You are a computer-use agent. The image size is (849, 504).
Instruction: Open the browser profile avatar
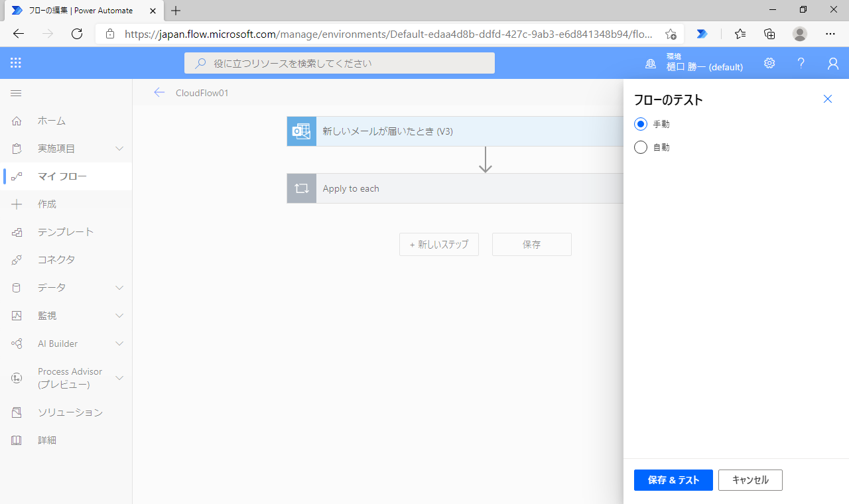pos(800,34)
